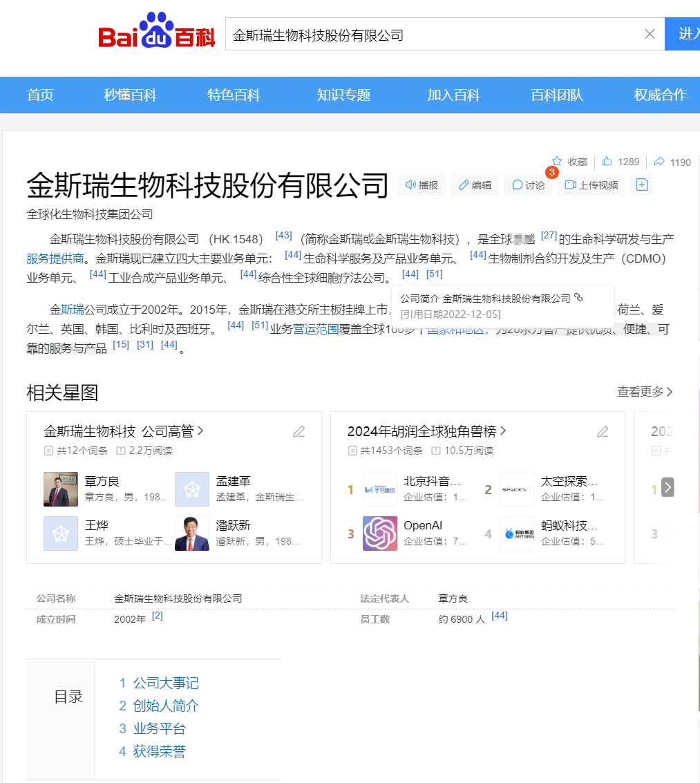Click the Baidu Baike logo
Viewport: 700px width, 783px height.
click(157, 32)
